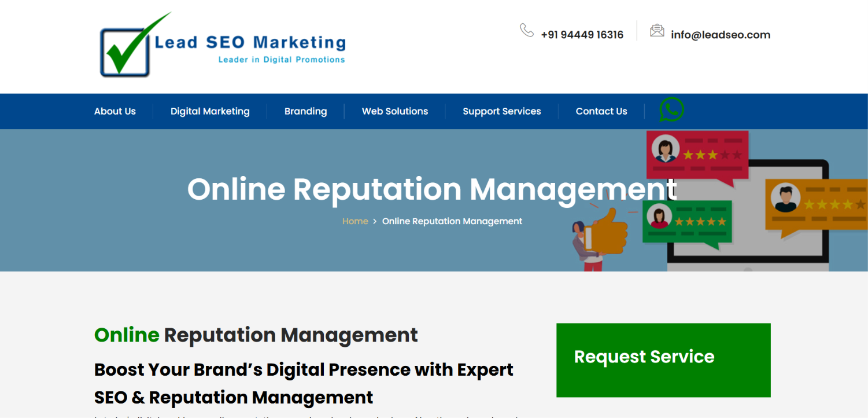The image size is (868, 418).
Task: Click the phone handset icon
Action: (x=526, y=30)
